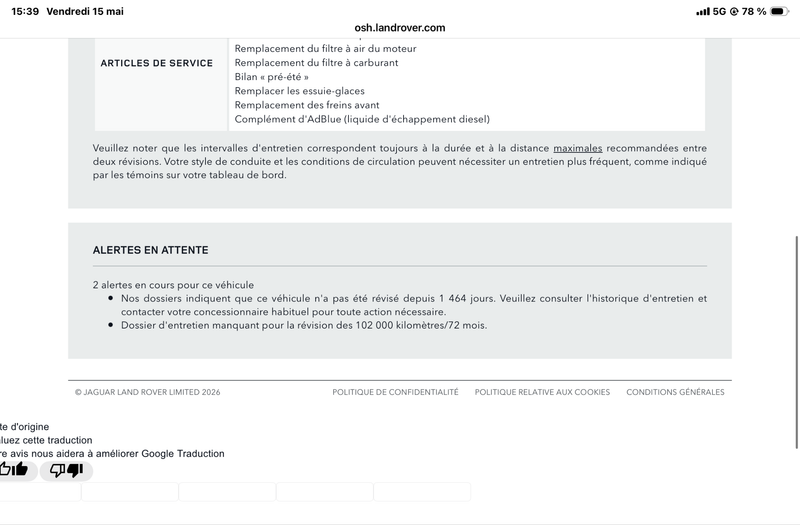This screenshot has width=800, height=525.
Task: Click the Jaguar Land Rover Limited 2026 copyright
Action: [147, 392]
